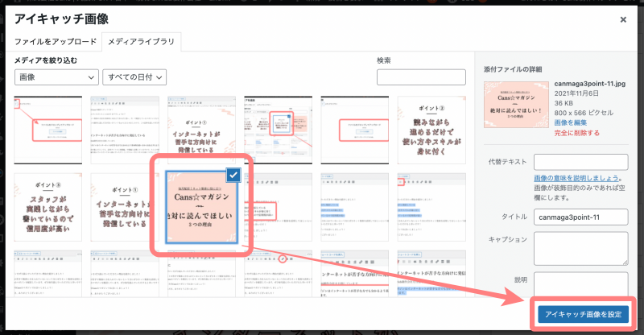Switch to the ファイルをアップロード tab
Viewport: 644px width, 335px height.
[x=56, y=42]
